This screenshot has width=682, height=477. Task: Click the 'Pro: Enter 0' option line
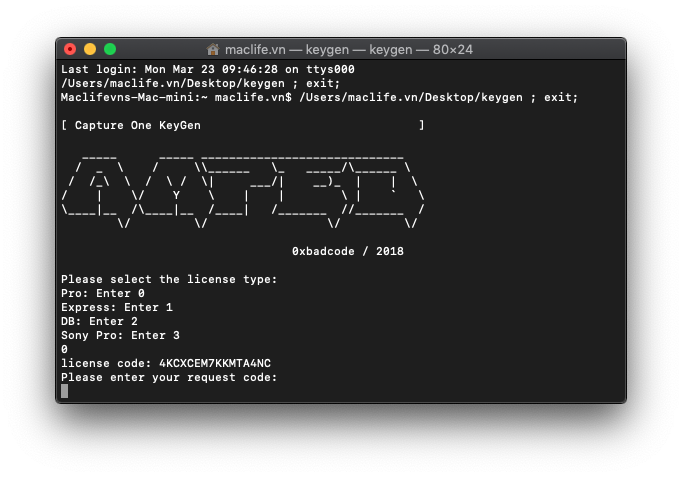pos(103,293)
